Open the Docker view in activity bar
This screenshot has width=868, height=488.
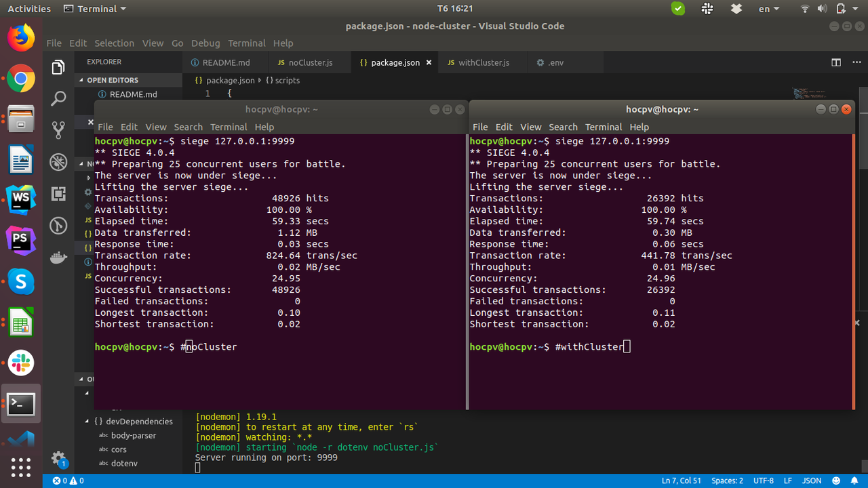click(x=58, y=258)
